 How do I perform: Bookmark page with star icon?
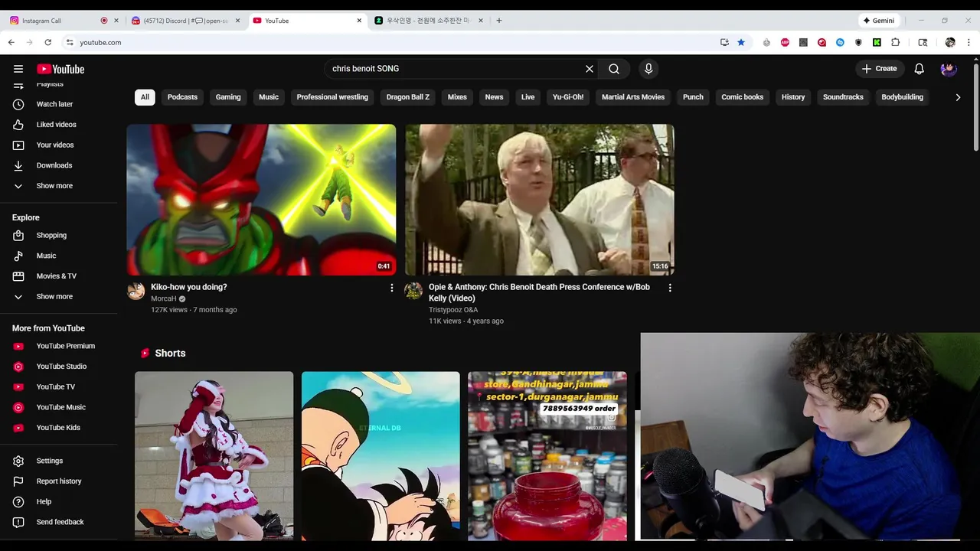click(741, 42)
